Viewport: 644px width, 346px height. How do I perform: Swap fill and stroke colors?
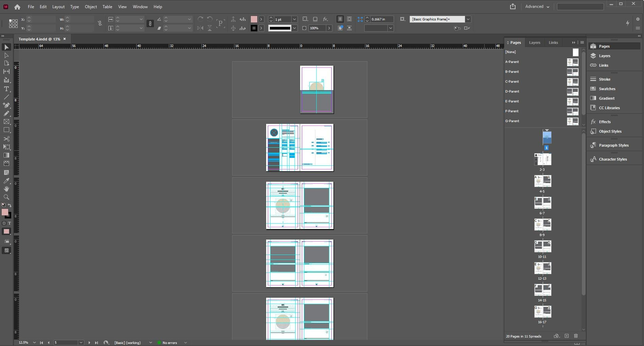(10, 205)
